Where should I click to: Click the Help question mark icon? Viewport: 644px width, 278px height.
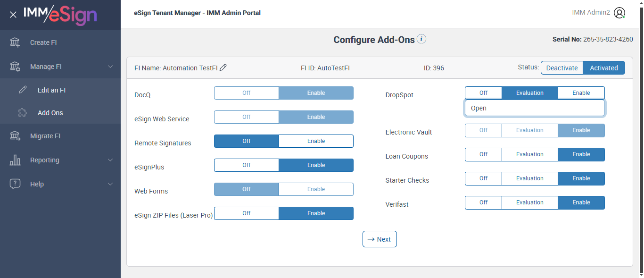(x=15, y=184)
